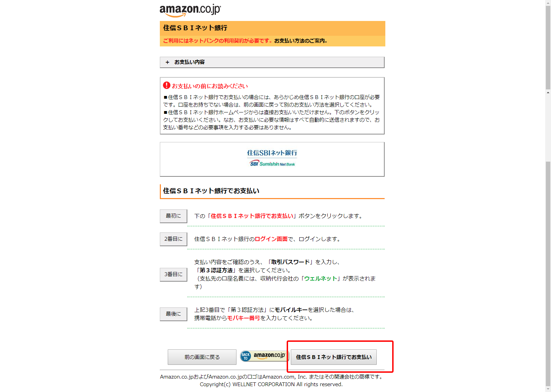
Task: Click the 住信SBIネット銀行 Sumishin Net Bank logo
Action: pos(272,158)
